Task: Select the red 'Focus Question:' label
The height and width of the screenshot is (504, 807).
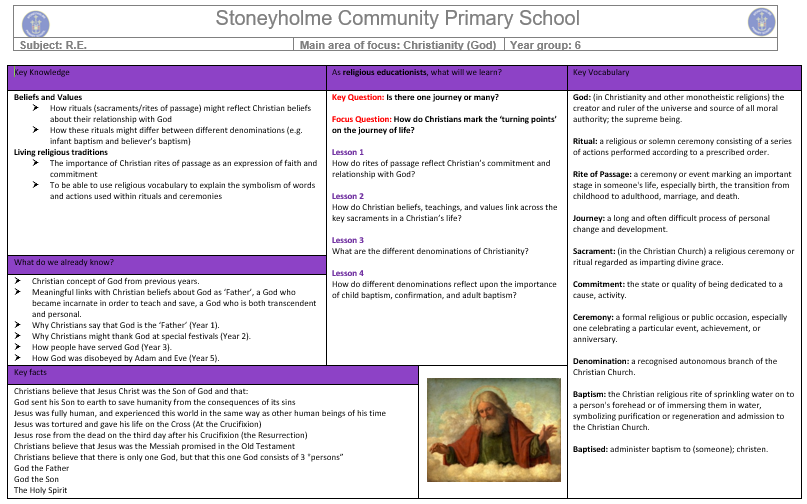Action: [362, 119]
